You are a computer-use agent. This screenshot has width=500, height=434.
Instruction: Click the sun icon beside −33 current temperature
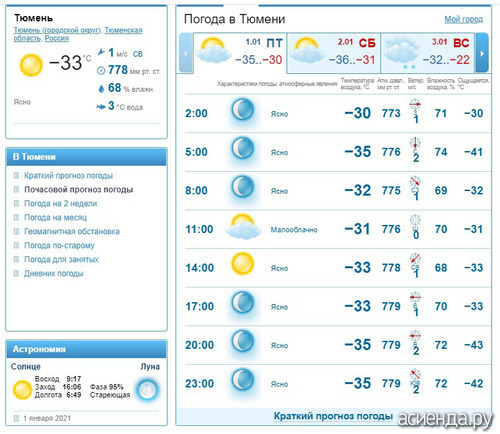coord(31,65)
